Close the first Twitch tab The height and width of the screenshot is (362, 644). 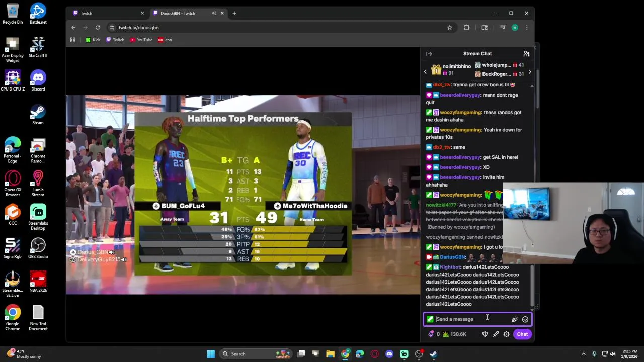(x=142, y=13)
